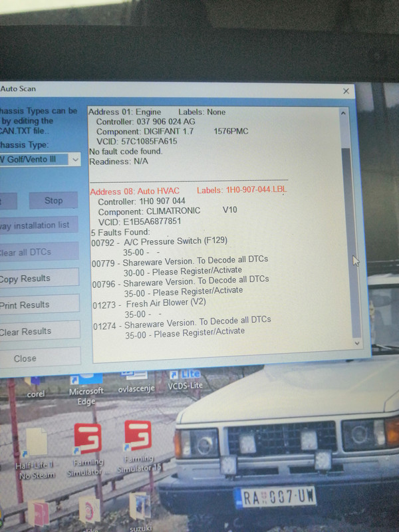The width and height of the screenshot is (399, 532).
Task: Open the gateway installation list button
Action: pos(39,225)
